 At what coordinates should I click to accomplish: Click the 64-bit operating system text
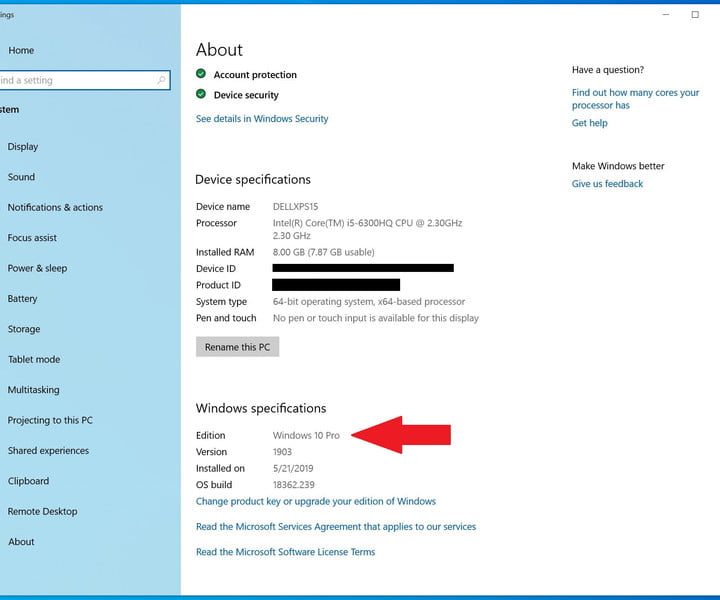pos(369,302)
